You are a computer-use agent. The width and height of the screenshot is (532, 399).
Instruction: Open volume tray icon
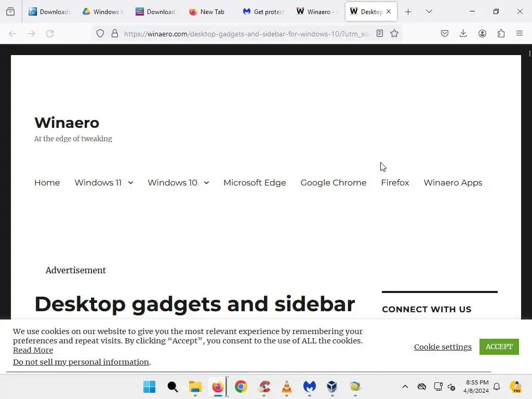point(451,387)
